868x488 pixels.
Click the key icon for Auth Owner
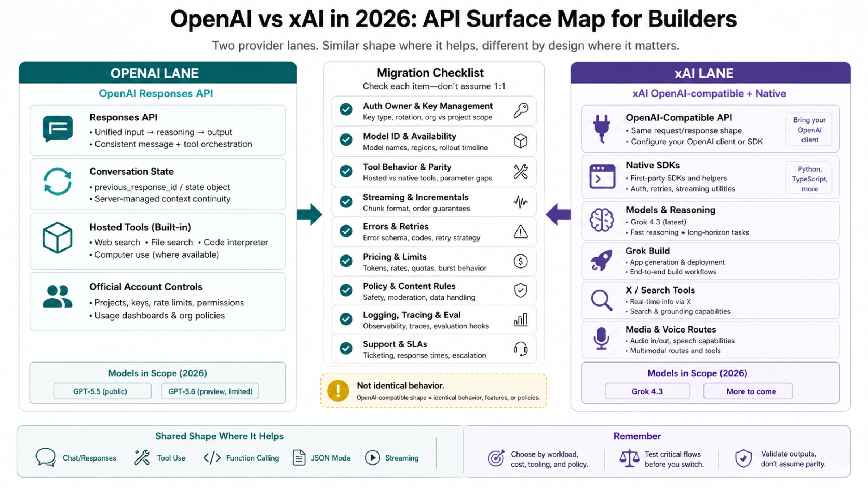coord(521,111)
